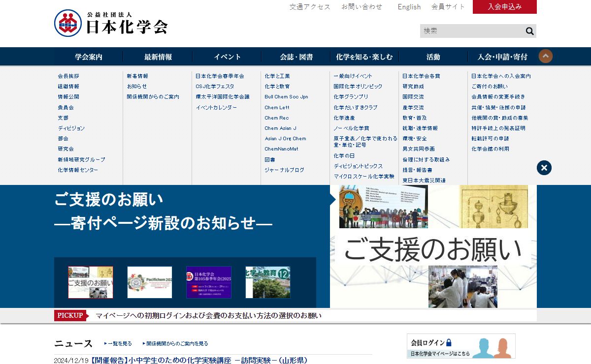Select the 化学と教育 slide thumbnail

[268, 282]
